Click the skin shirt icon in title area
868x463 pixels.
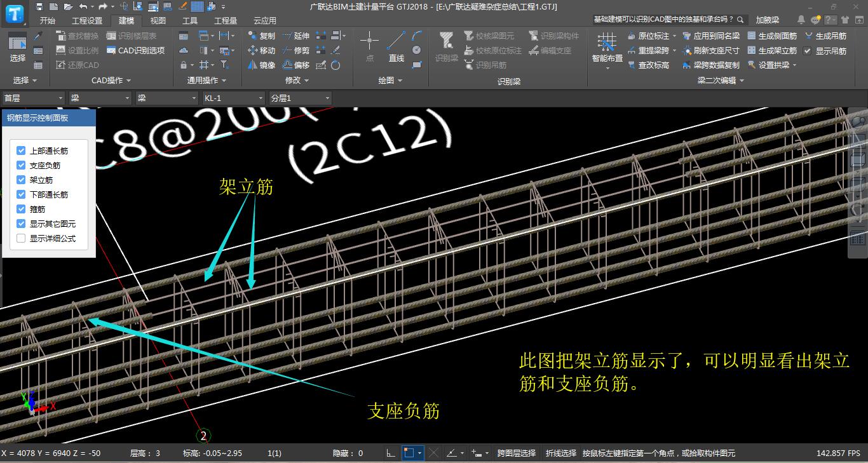(x=846, y=20)
